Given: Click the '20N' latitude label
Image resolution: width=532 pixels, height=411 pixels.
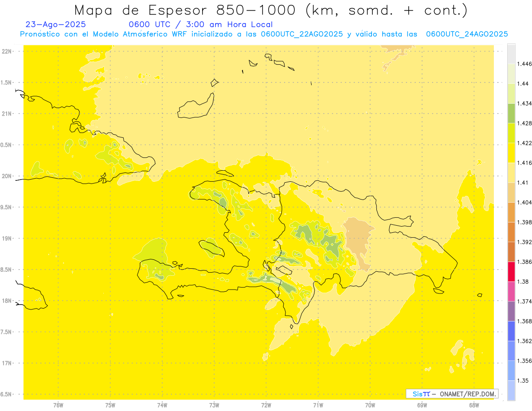Looking at the screenshot, I should pyautogui.click(x=8, y=176).
